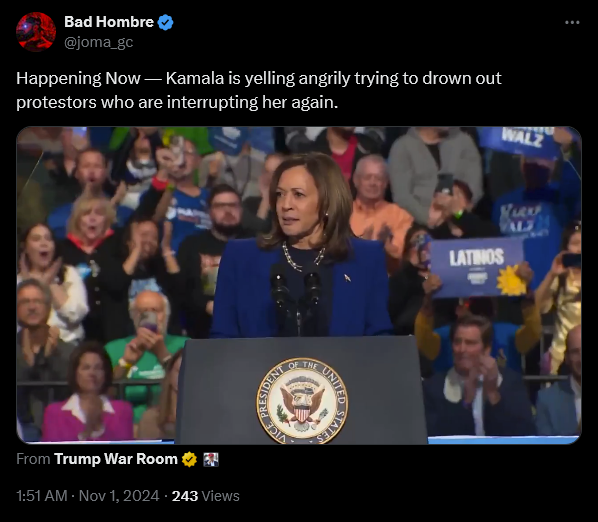The image size is (598, 522).
Task: Click the Nov 1, 2024 date
Action: pos(119,496)
